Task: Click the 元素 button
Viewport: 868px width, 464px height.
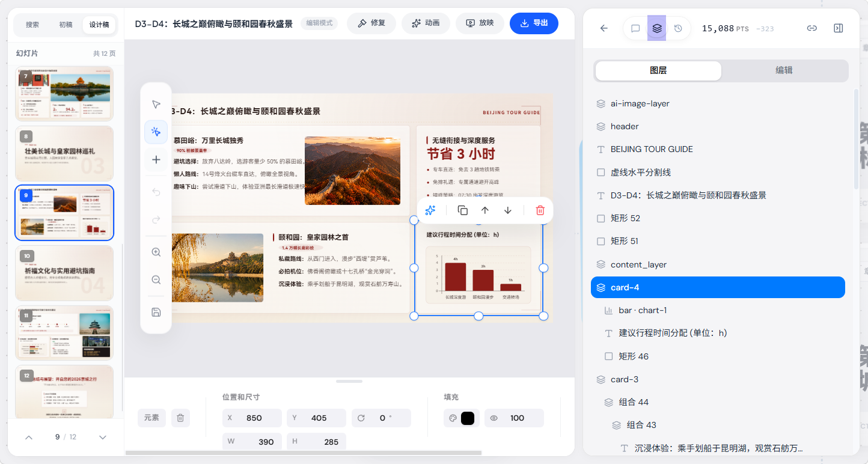Action: click(151, 418)
